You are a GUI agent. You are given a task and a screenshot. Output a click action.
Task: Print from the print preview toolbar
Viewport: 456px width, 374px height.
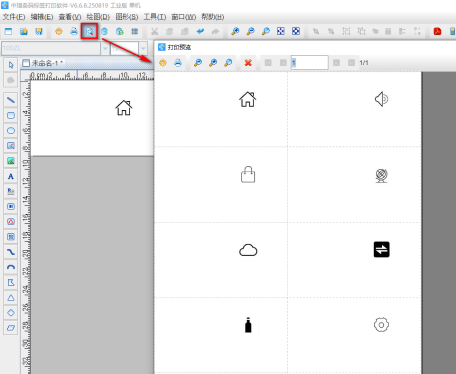tap(178, 63)
